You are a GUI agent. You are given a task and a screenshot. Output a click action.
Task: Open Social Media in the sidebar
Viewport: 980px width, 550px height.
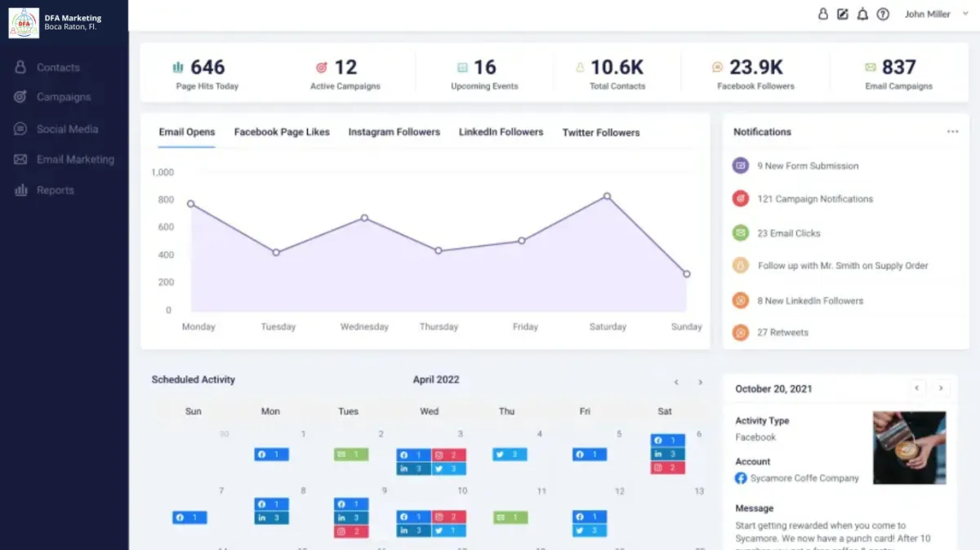click(x=56, y=129)
